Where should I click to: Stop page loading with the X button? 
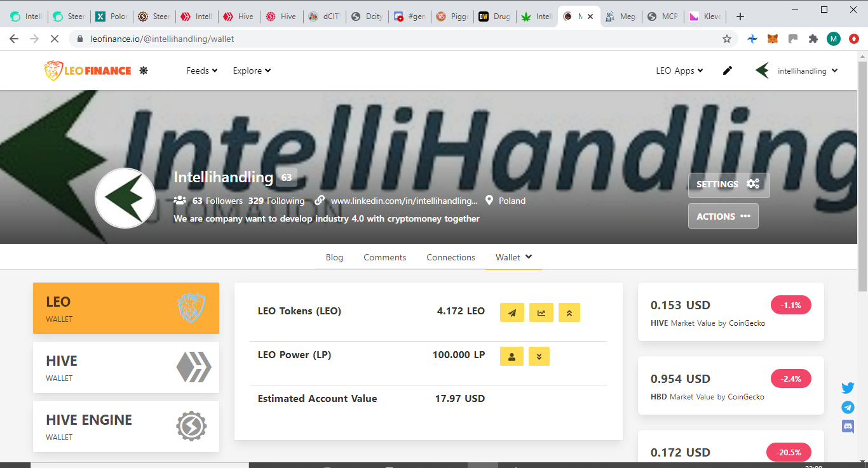point(54,39)
